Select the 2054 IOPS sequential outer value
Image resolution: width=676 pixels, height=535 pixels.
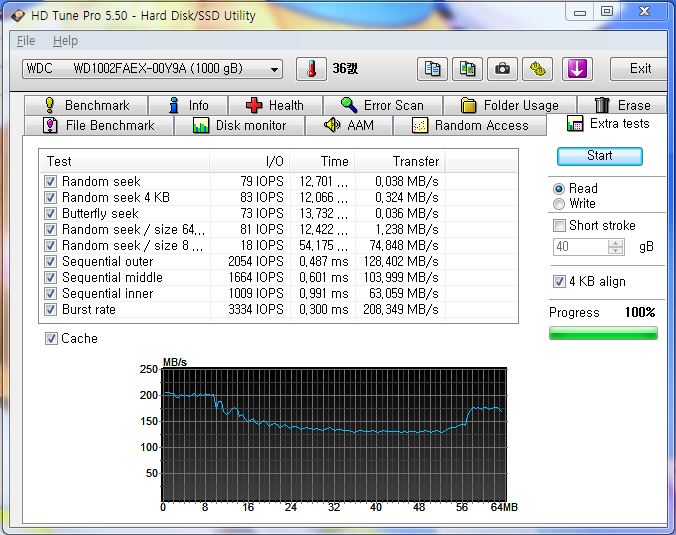pyautogui.click(x=256, y=262)
